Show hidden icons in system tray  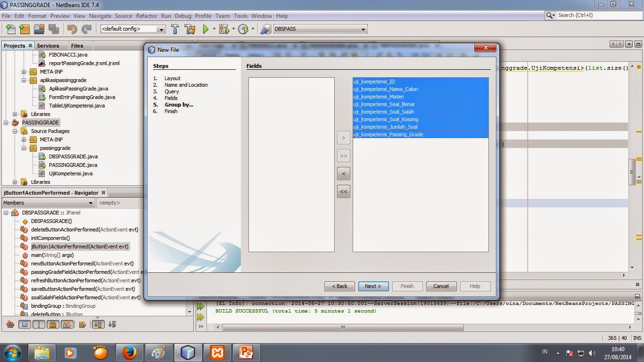558,353
